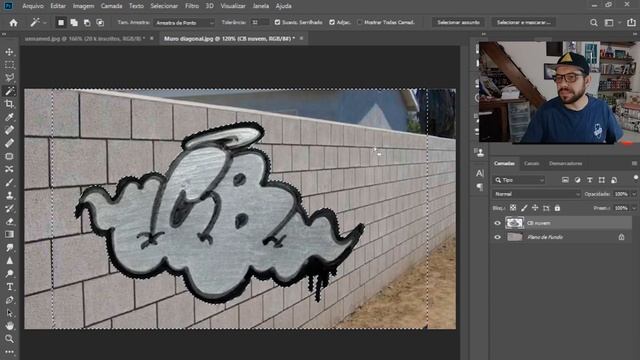Open the Normal blend mode dropdown
The height and width of the screenshot is (360, 640).
click(x=536, y=194)
